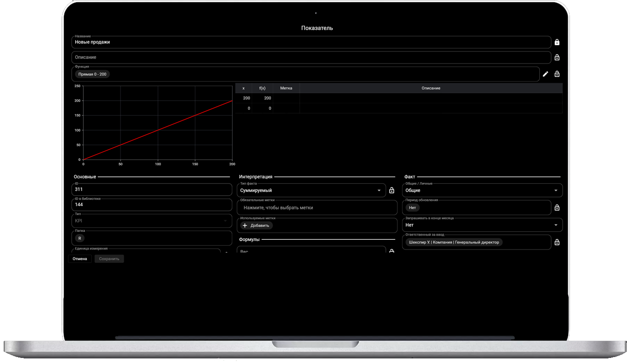
Task: Toggle the lock on the Функция row
Action: coord(557,74)
